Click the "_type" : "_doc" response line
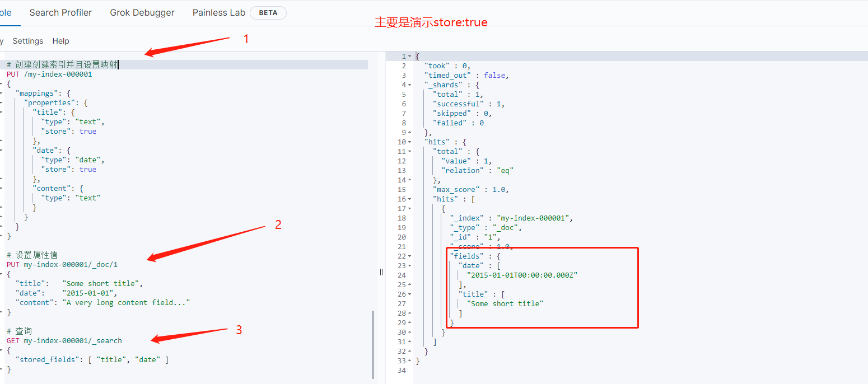The image size is (868, 384). coord(486,228)
